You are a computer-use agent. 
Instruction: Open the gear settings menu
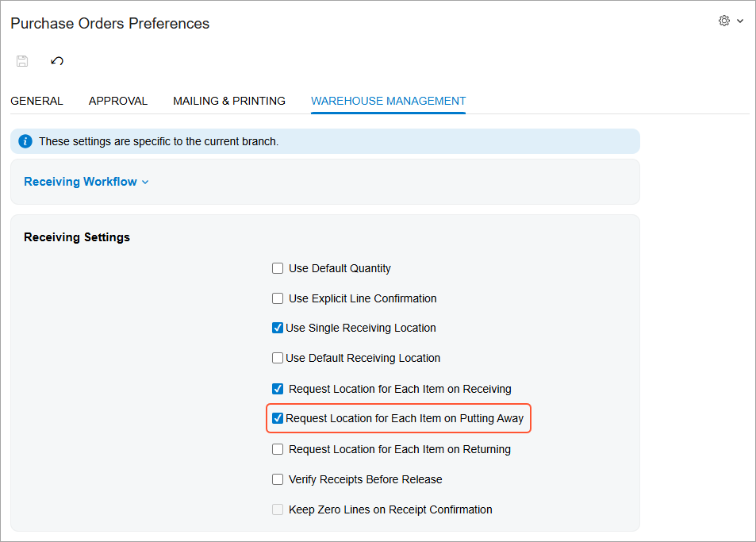pyautogui.click(x=723, y=21)
